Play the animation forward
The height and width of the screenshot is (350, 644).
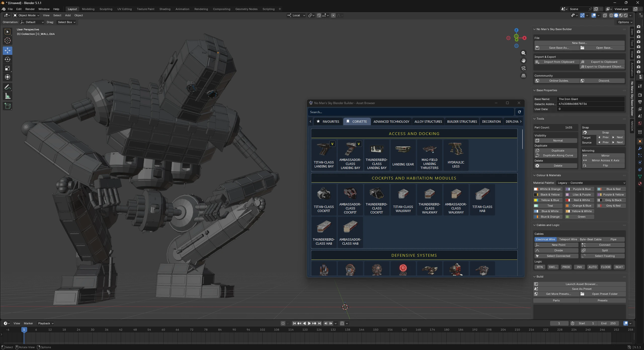coord(309,323)
